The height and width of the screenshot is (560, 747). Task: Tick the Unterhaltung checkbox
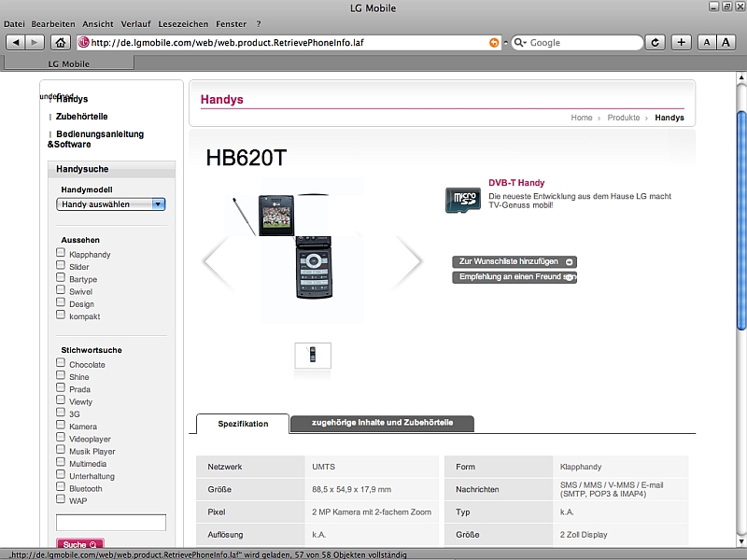tap(61, 474)
